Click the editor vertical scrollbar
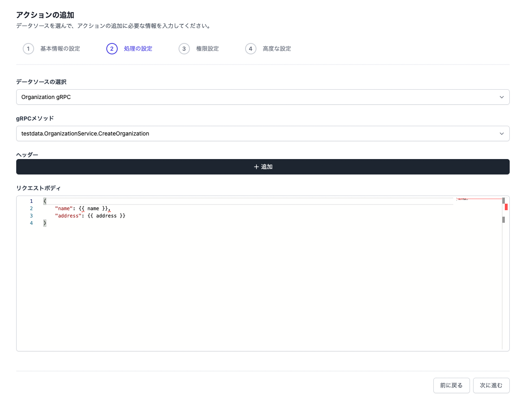 [506, 273]
